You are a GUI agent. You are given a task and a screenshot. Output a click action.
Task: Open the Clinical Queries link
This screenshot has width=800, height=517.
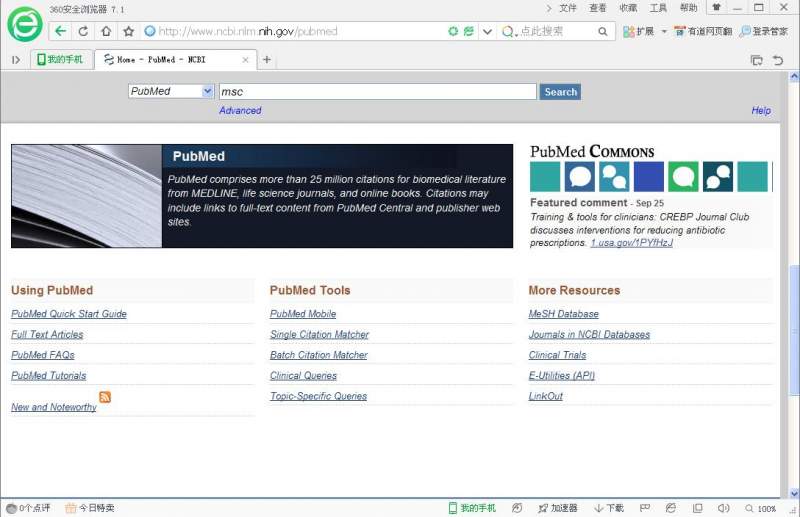304,376
